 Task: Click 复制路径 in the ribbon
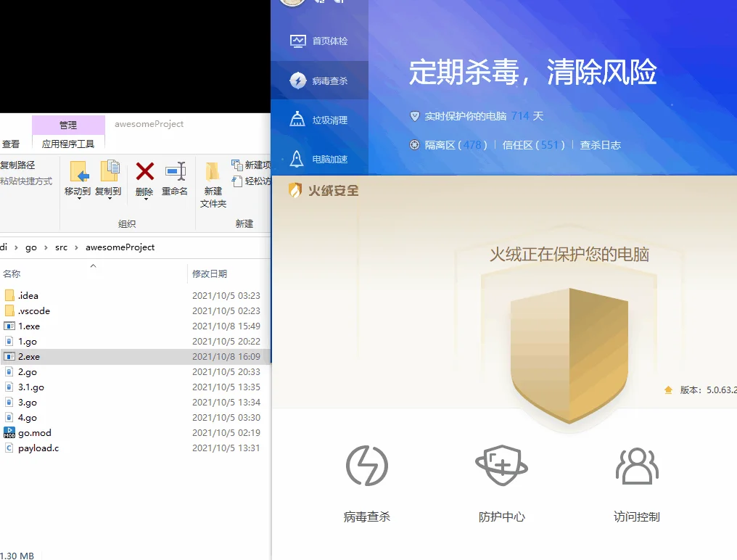point(17,165)
